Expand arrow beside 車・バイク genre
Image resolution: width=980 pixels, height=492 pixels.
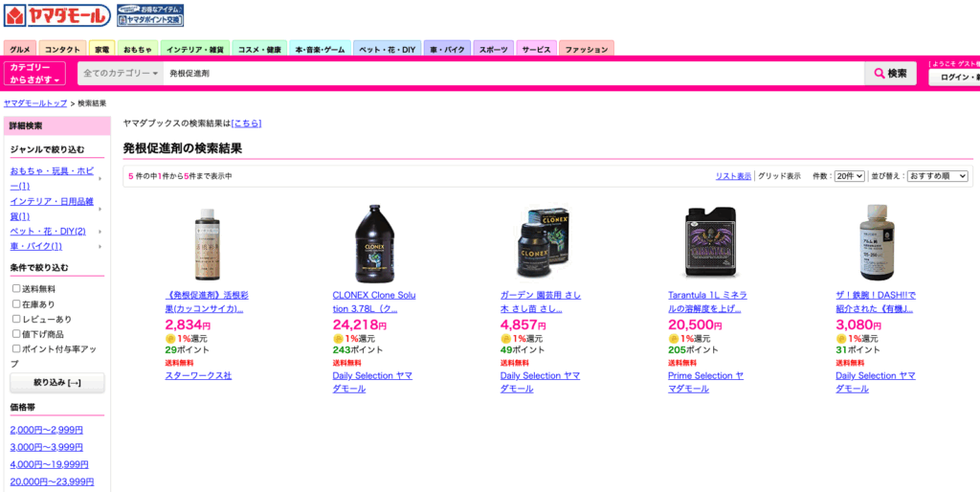100,246
